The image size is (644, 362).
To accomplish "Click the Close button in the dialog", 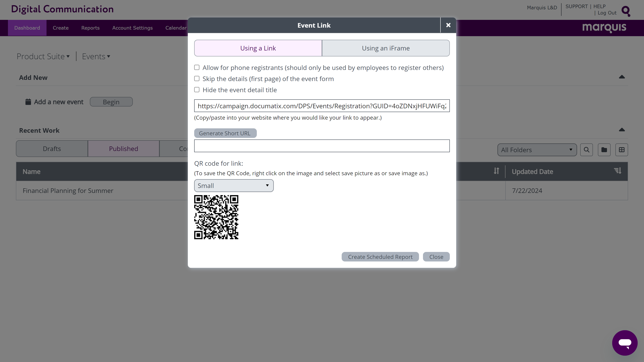I will pos(436,257).
